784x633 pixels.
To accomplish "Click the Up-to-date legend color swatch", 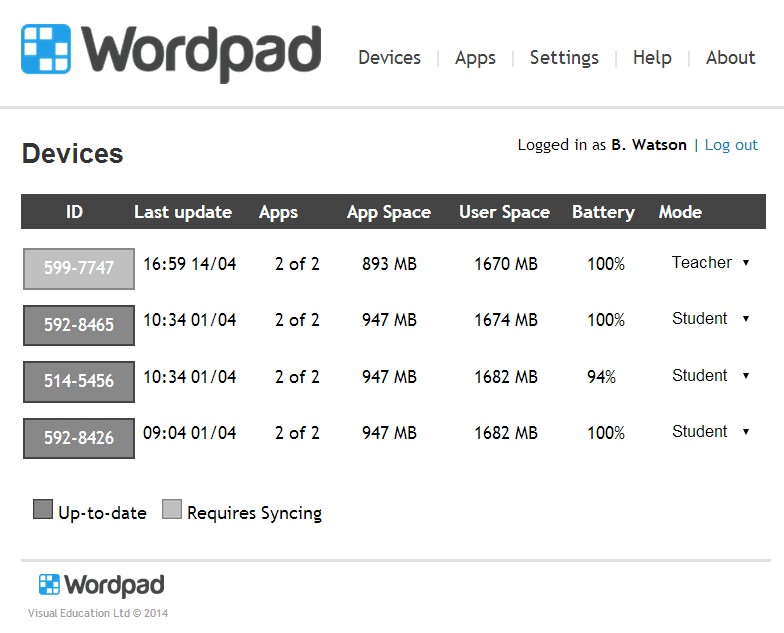I will tap(43, 509).
